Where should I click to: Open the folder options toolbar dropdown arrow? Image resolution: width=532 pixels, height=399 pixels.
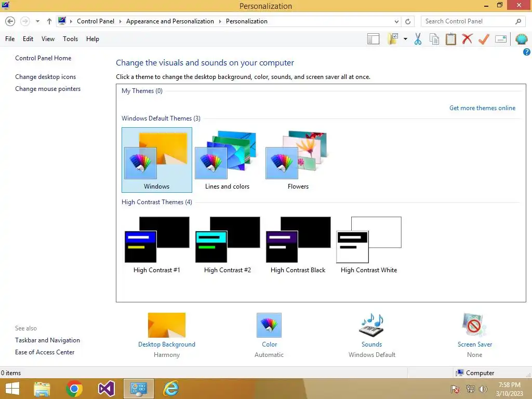pos(405,39)
